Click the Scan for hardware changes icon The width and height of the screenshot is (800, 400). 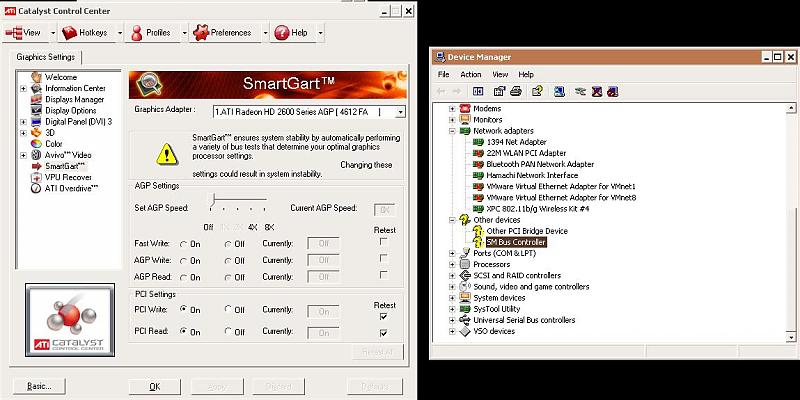point(559,91)
